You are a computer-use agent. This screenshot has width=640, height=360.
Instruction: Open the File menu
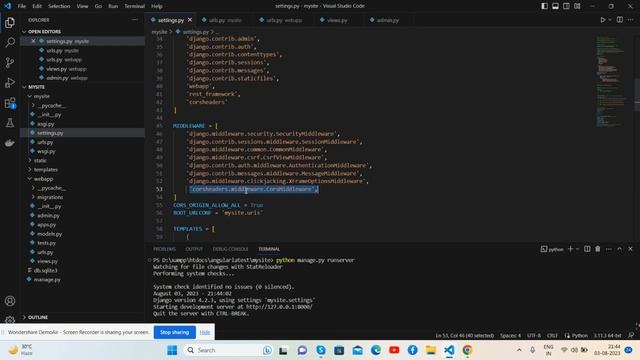[x=22, y=6]
